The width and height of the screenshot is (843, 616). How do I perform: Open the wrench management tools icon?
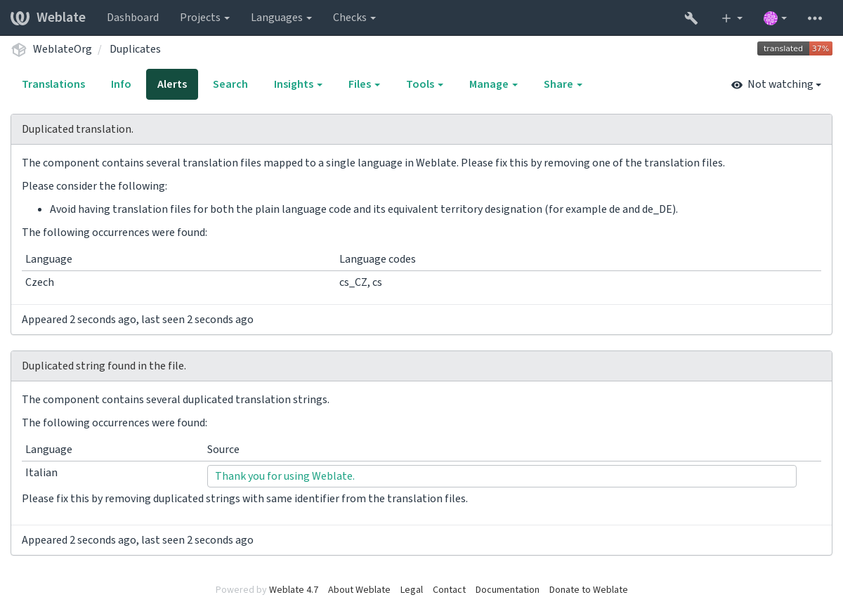(691, 18)
